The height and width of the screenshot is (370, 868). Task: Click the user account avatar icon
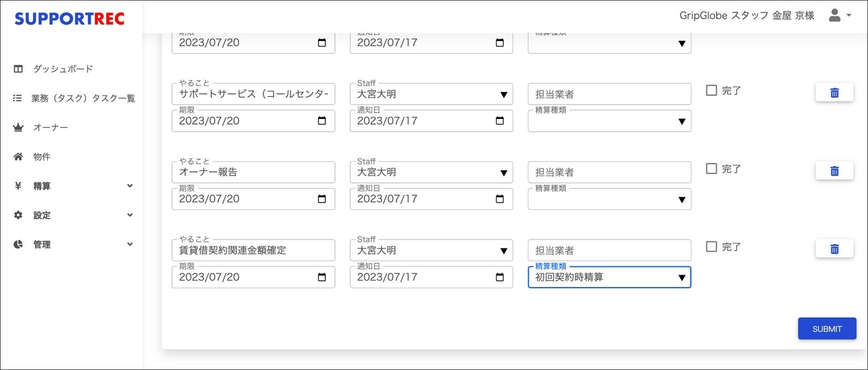[x=834, y=16]
